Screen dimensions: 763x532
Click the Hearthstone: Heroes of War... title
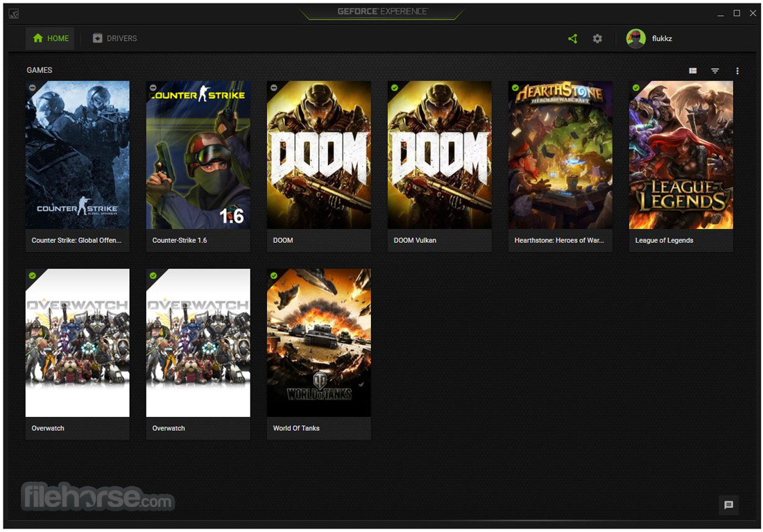pos(559,240)
